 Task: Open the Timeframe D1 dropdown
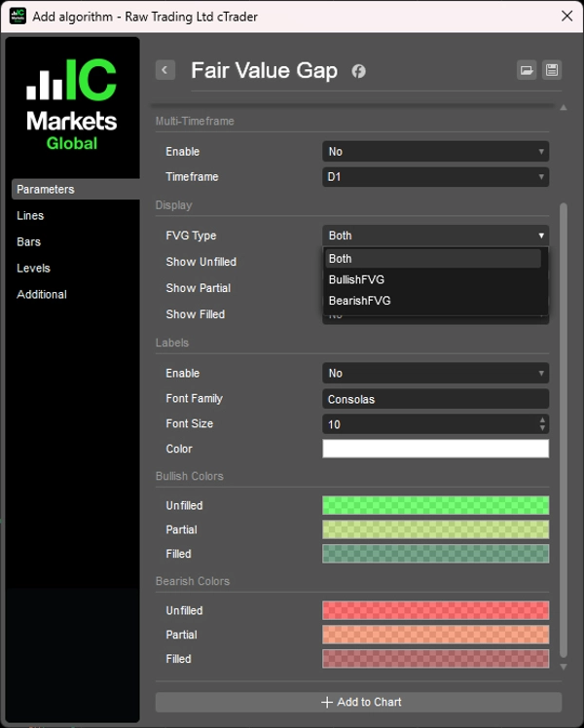click(435, 177)
